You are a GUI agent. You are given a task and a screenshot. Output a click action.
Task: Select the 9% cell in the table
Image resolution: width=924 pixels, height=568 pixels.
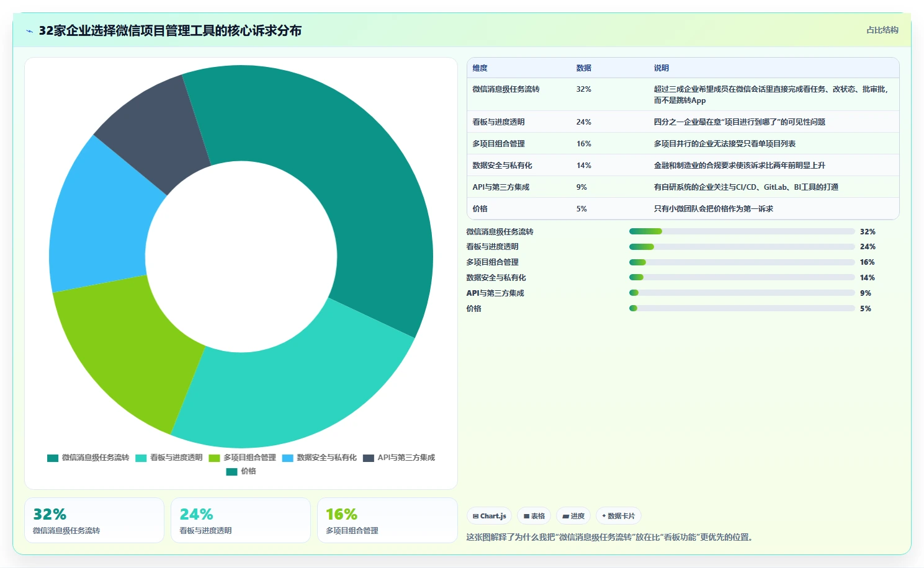[x=581, y=187]
